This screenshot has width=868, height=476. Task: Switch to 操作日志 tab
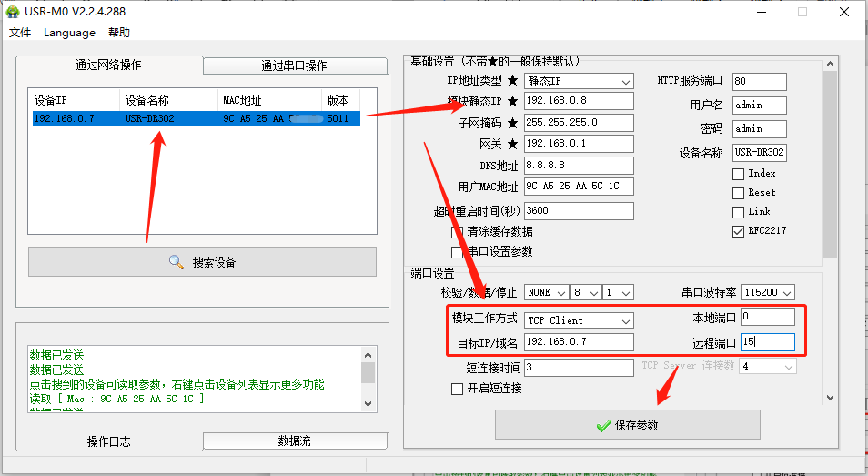click(x=109, y=441)
